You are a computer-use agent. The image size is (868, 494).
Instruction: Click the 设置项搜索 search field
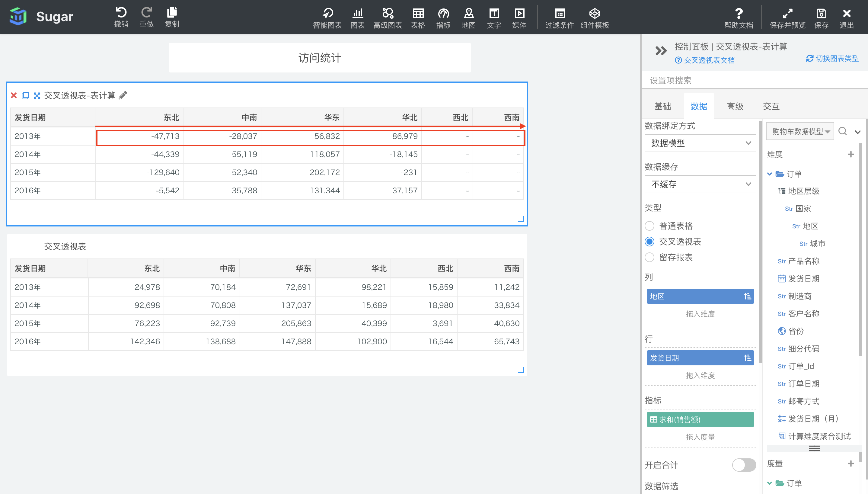click(x=746, y=80)
